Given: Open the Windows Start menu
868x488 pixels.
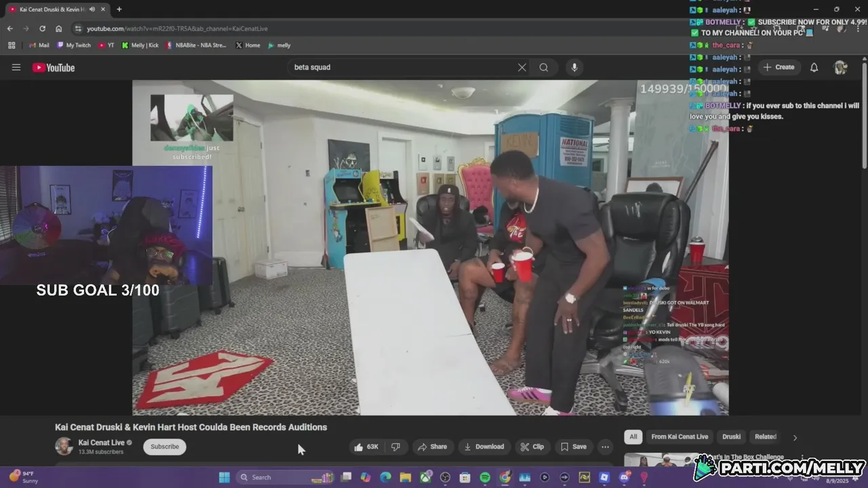Looking at the screenshot, I should point(224,477).
